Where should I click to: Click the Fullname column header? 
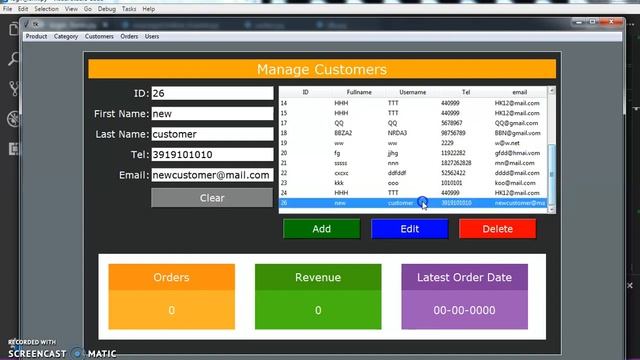click(x=359, y=92)
